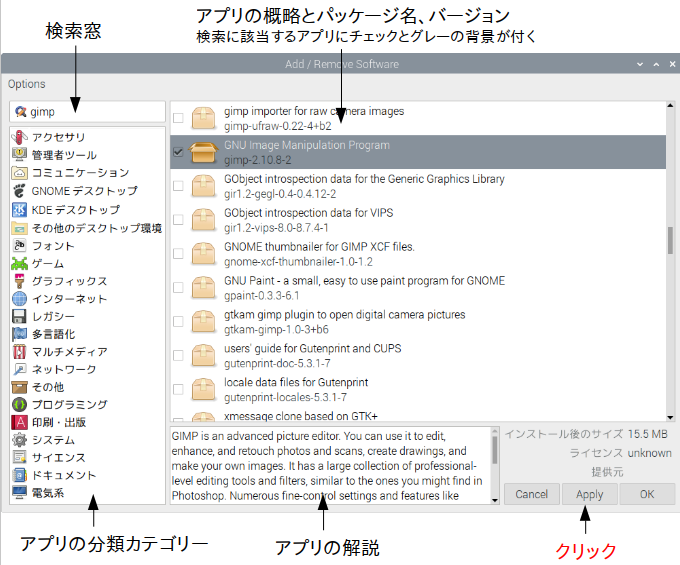Uncheck the GNU Image Manipulation Program checkbox
This screenshot has width=680, height=565.
[x=178, y=152]
